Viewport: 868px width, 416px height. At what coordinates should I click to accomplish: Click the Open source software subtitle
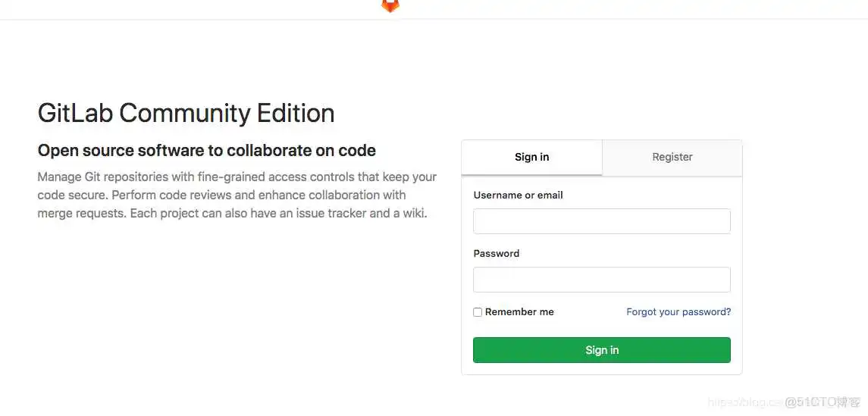(x=206, y=150)
